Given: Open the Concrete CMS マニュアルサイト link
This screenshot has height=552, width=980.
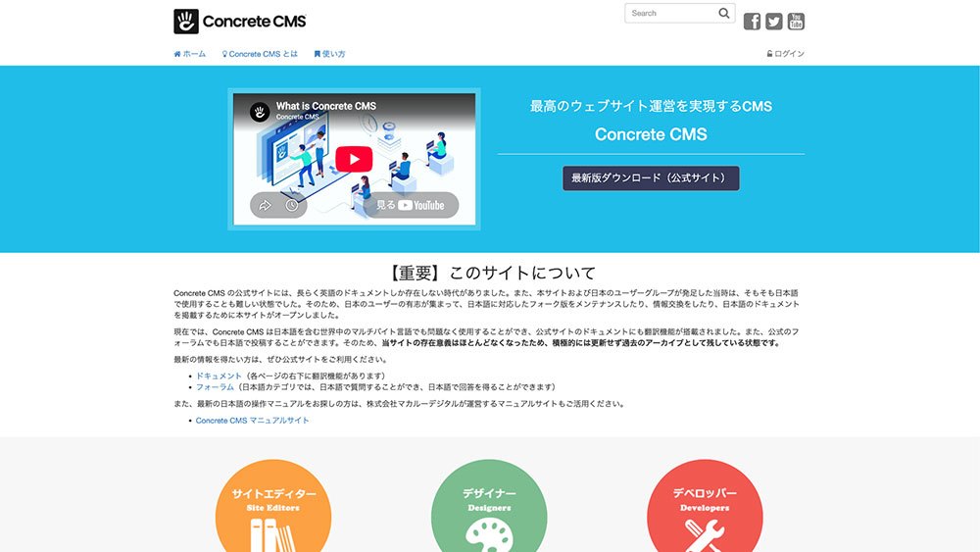Looking at the screenshot, I should 253,421.
